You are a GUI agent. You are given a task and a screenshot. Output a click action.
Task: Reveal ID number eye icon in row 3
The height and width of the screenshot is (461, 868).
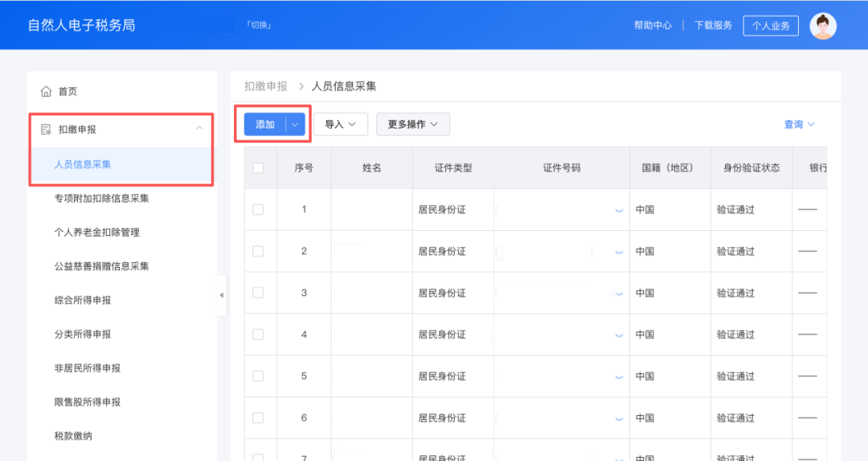pyautogui.click(x=619, y=294)
